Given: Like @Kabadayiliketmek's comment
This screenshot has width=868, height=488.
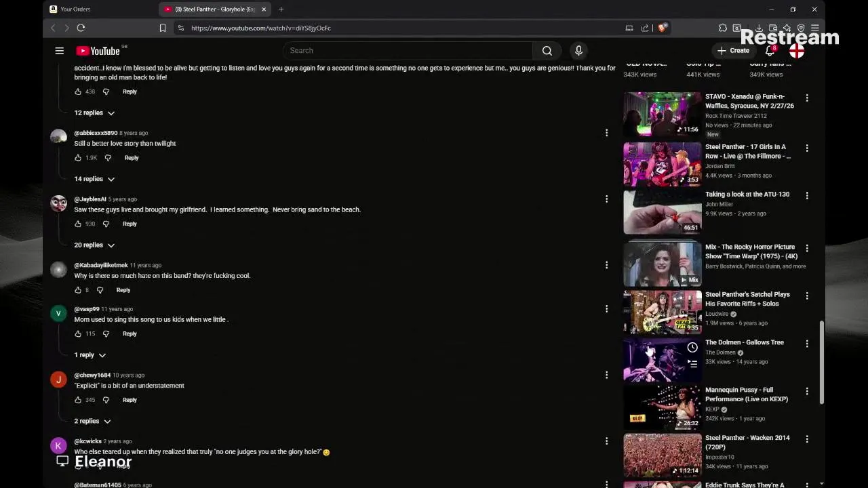Looking at the screenshot, I should click(78, 290).
